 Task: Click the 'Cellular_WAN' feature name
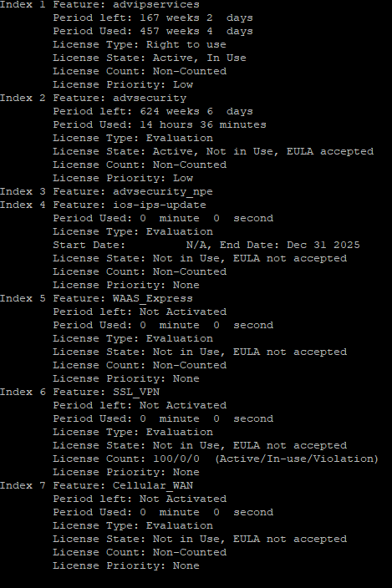tap(153, 486)
